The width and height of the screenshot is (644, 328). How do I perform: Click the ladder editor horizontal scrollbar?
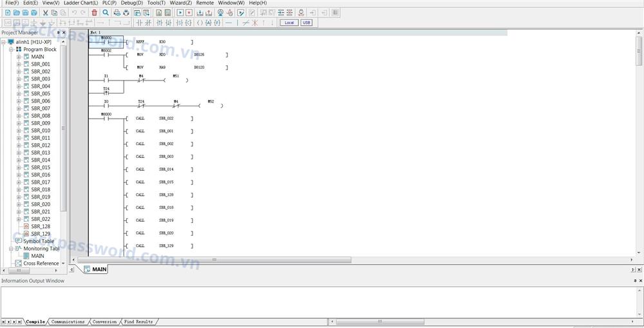213,260
